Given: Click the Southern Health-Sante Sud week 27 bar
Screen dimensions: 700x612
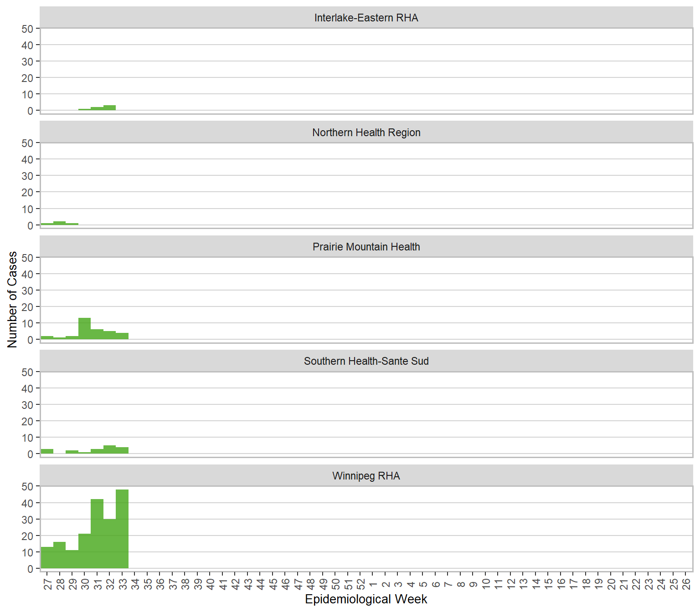Looking at the screenshot, I should (47, 451).
